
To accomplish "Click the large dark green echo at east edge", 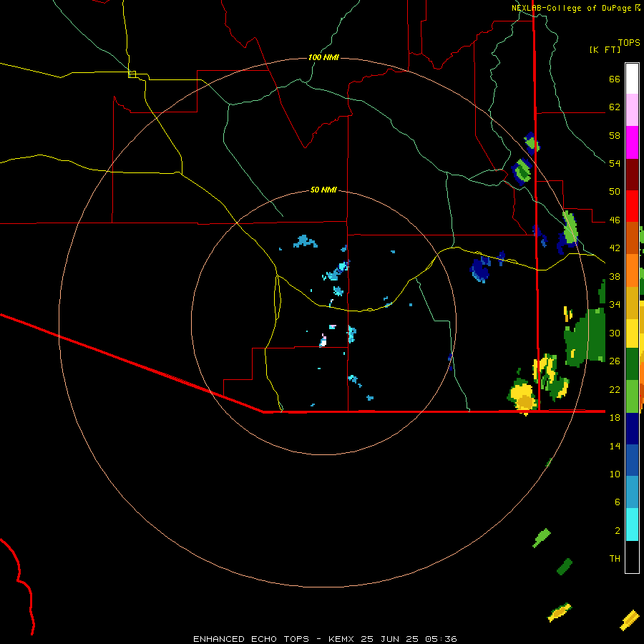I will pos(585,337).
